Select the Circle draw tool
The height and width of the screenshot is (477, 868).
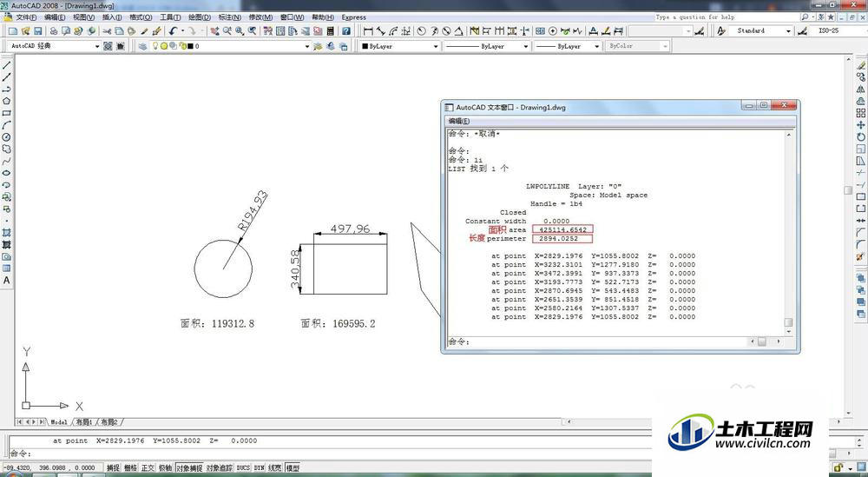(7, 136)
